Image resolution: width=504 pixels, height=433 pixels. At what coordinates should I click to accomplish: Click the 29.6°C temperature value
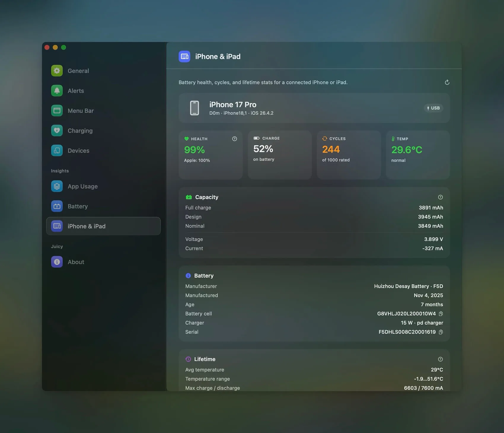pos(407,150)
